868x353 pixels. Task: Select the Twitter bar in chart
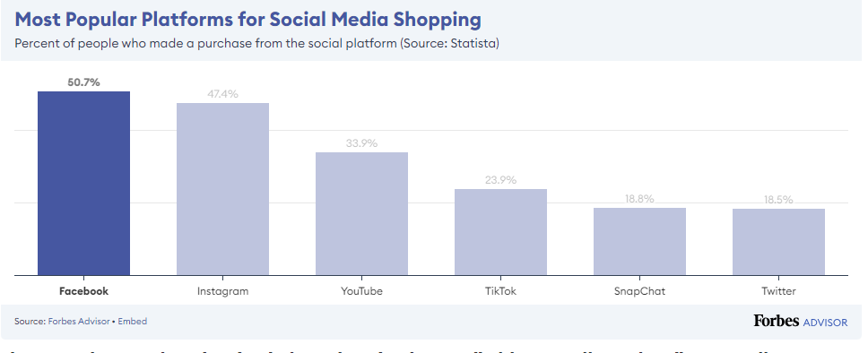[778, 242]
